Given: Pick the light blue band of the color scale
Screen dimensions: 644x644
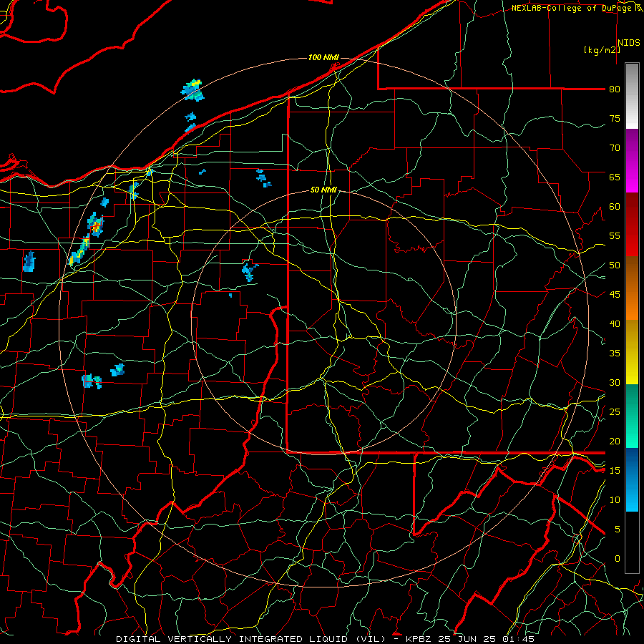Looking at the screenshot, I should [x=632, y=479].
